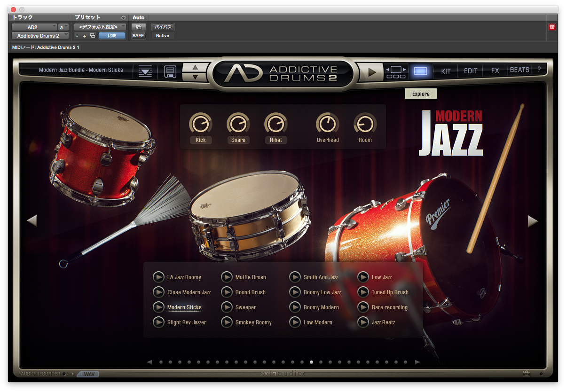566x392 pixels.
Task: Preview the Close Modern Jazz preset play icon
Action: pos(158,292)
